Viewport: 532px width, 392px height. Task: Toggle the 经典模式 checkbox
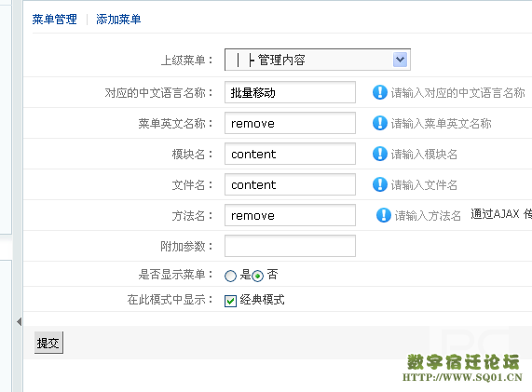pyautogui.click(x=230, y=301)
